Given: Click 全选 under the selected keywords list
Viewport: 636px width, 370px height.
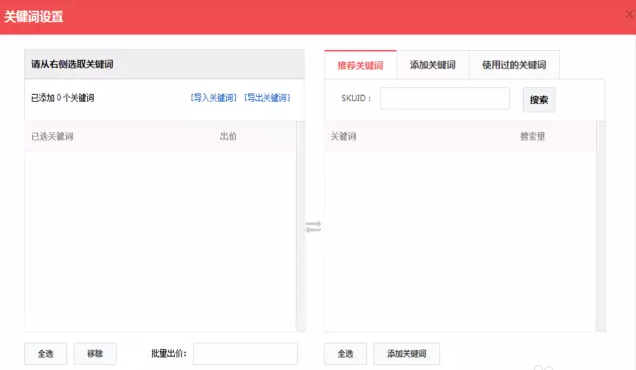Looking at the screenshot, I should click(45, 354).
